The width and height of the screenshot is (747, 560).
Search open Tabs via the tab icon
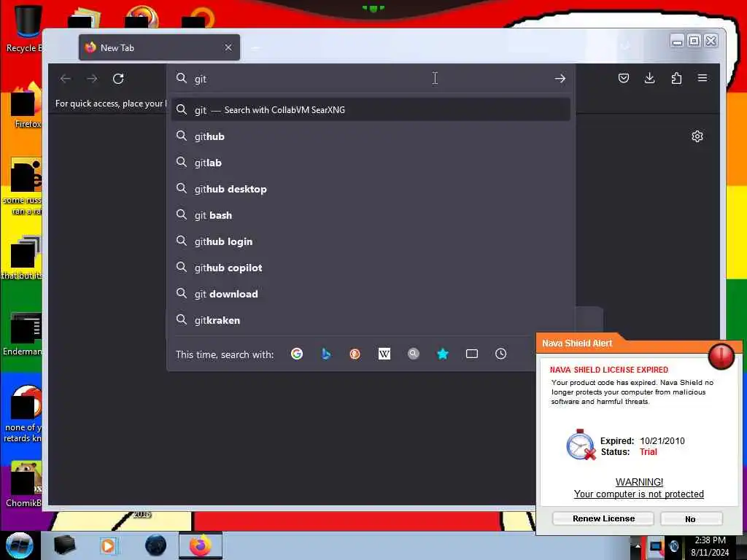pos(472,354)
